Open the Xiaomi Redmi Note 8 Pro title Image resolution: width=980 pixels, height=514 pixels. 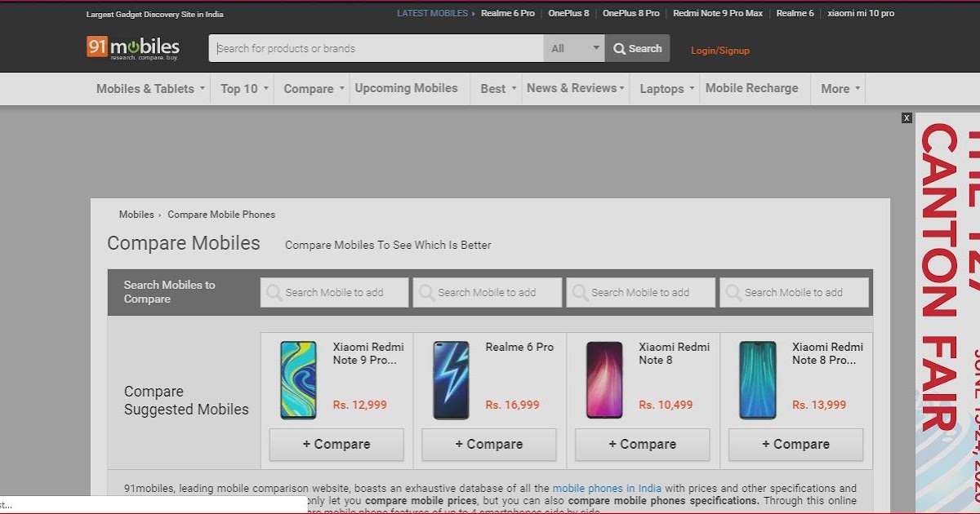point(827,353)
